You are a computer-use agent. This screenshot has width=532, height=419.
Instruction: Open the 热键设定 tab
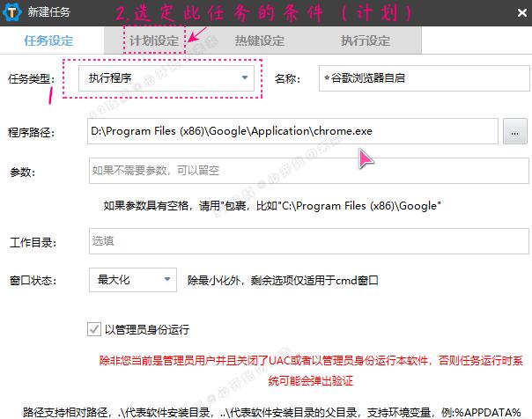[260, 40]
